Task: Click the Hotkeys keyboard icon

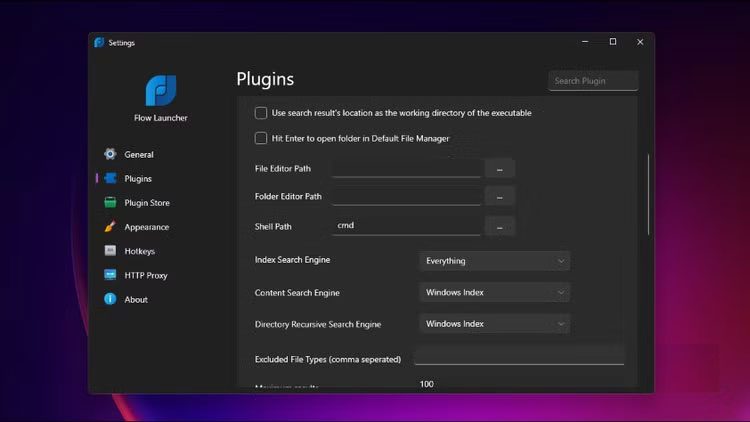Action: (110, 251)
